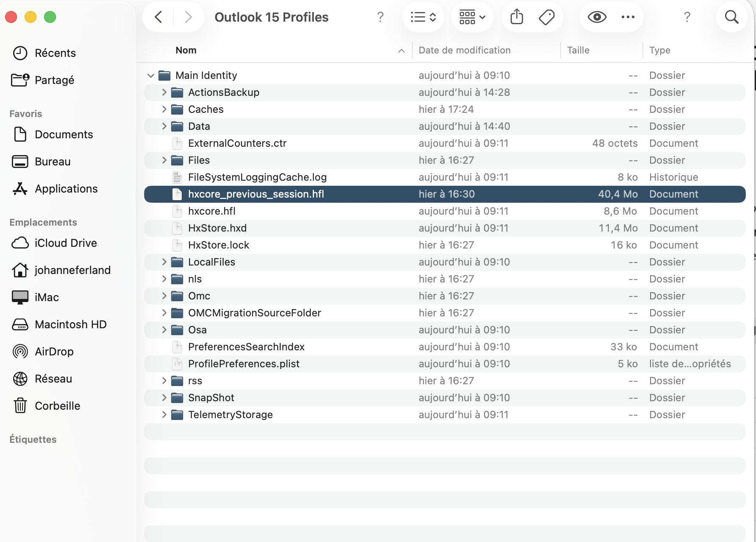756x542 pixels.
Task: Expand the ActionsBackup folder
Action: pos(164,92)
